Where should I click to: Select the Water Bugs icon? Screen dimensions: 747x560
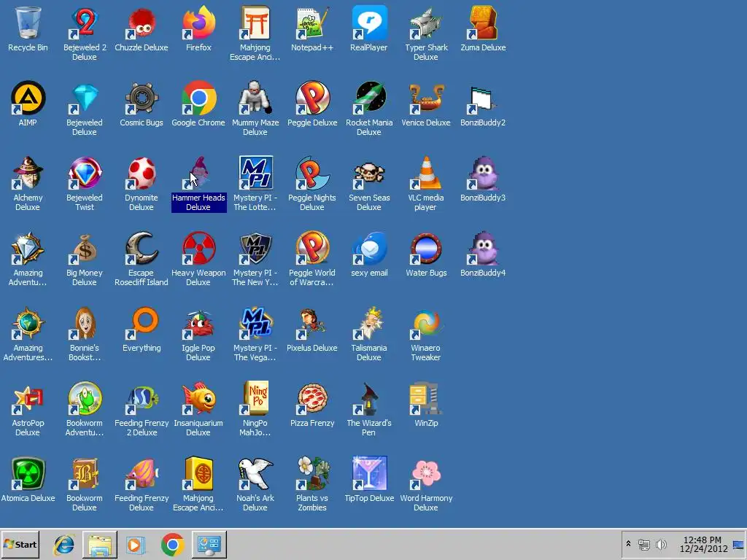pos(426,248)
